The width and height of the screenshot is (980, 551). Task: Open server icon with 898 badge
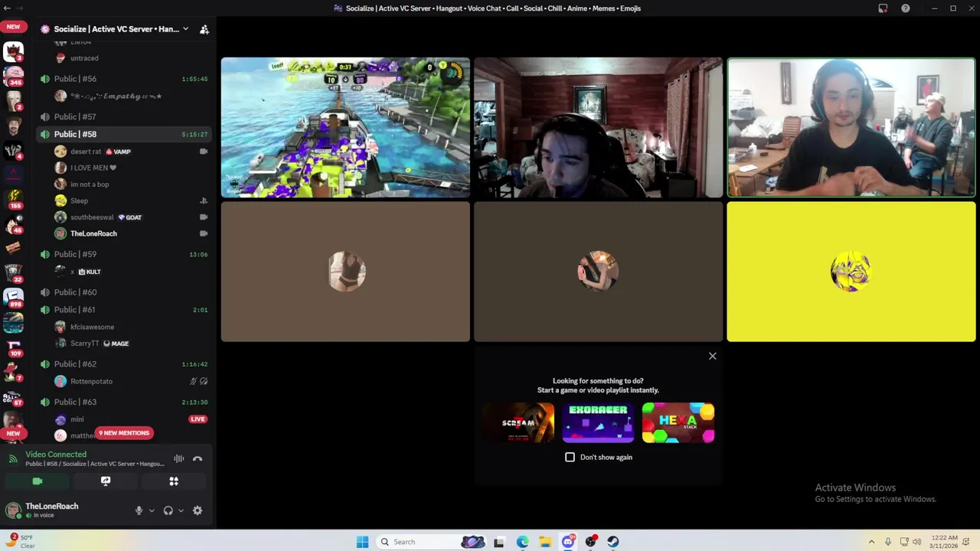(13, 298)
